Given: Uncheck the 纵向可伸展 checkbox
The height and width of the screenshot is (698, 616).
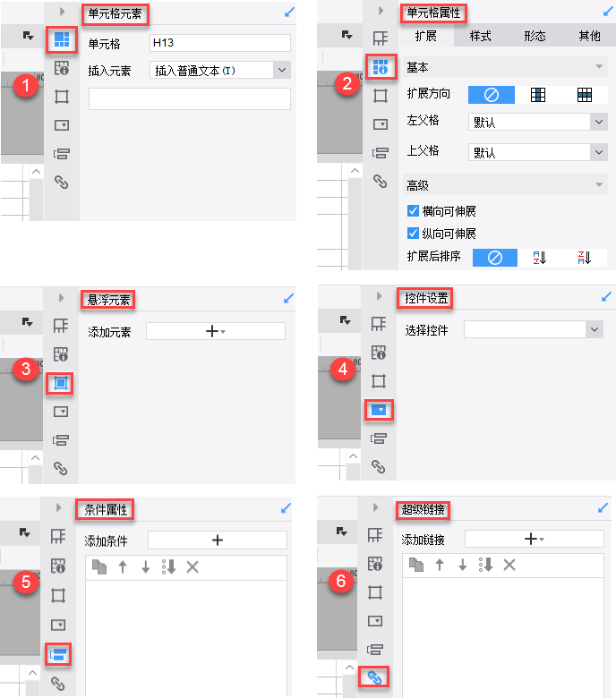Looking at the screenshot, I should tap(413, 233).
